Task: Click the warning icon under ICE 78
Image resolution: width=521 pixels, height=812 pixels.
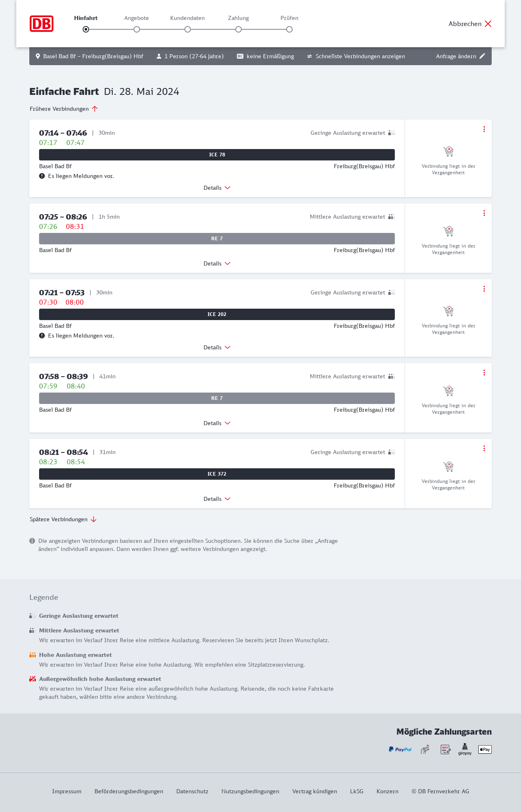Action: [x=42, y=176]
